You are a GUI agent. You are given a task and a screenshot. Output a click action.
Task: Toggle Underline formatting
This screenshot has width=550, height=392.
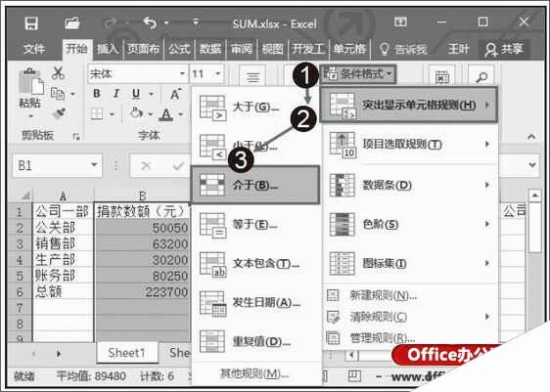point(136,94)
